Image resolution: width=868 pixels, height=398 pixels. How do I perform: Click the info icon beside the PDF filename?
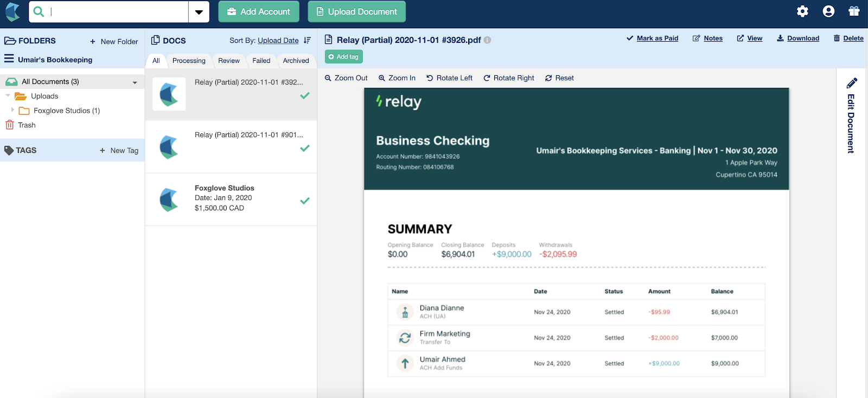(x=487, y=40)
